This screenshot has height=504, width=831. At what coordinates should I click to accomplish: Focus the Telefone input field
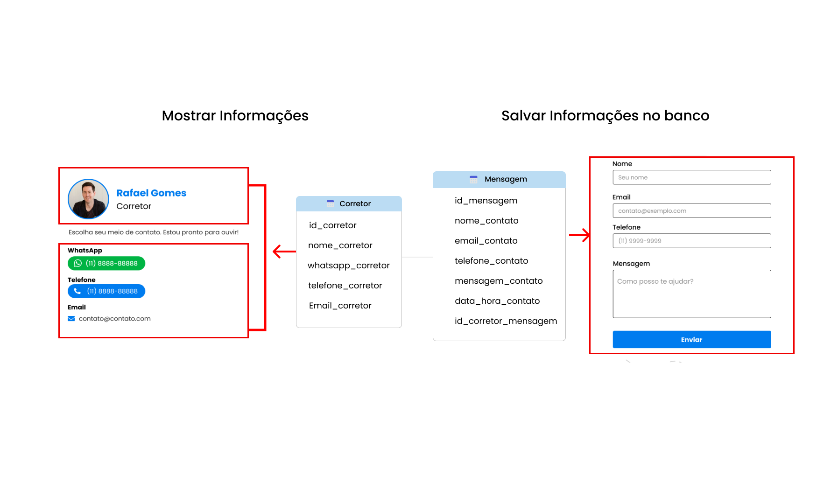[691, 241]
